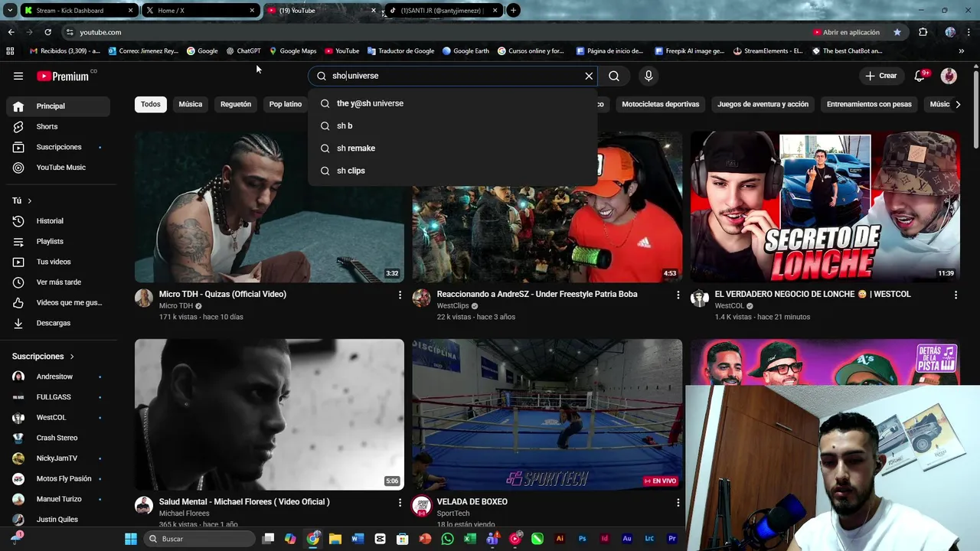Image resolution: width=980 pixels, height=551 pixels.
Task: Reload the page
Action: pyautogui.click(x=47, y=32)
